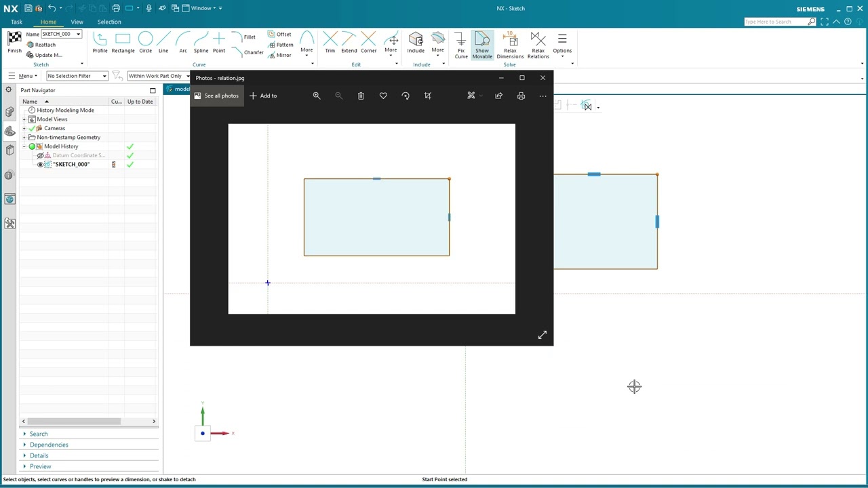
Task: Click the Fillet tool
Action: [x=243, y=37]
